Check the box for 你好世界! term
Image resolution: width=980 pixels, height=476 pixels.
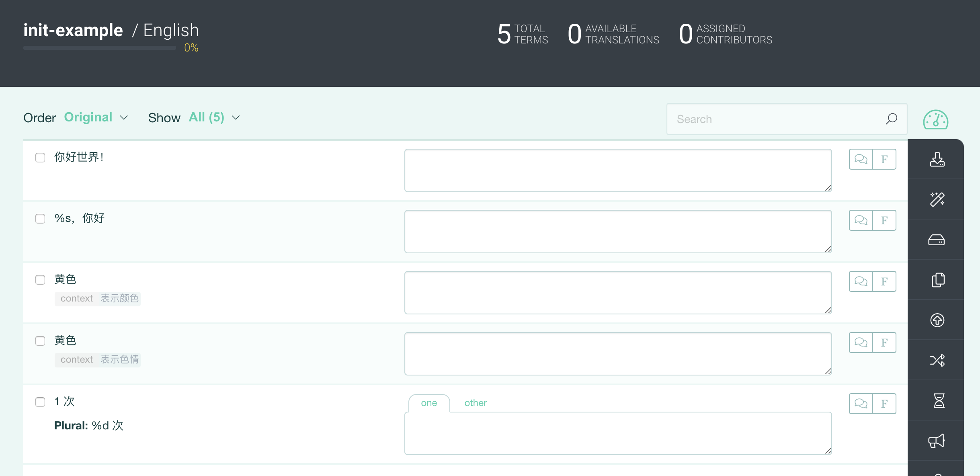(x=40, y=158)
